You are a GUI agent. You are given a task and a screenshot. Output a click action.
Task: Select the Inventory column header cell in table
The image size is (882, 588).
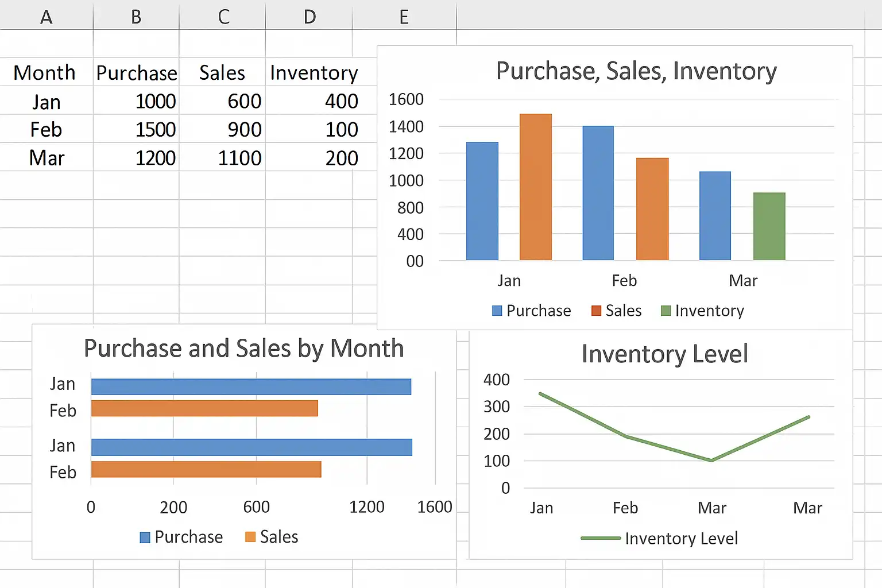click(314, 73)
